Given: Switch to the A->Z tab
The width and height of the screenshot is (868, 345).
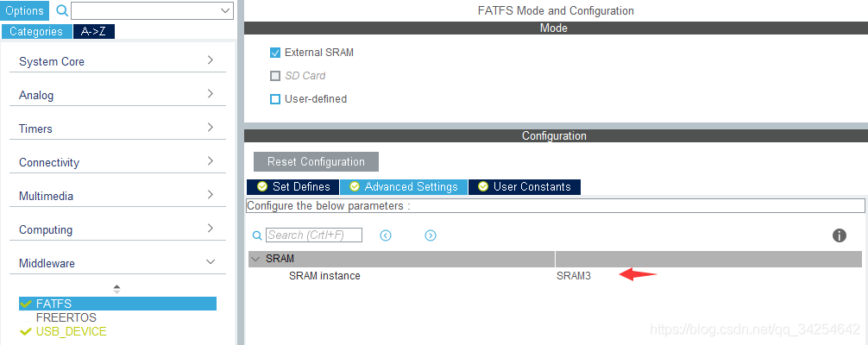Looking at the screenshot, I should point(94,32).
